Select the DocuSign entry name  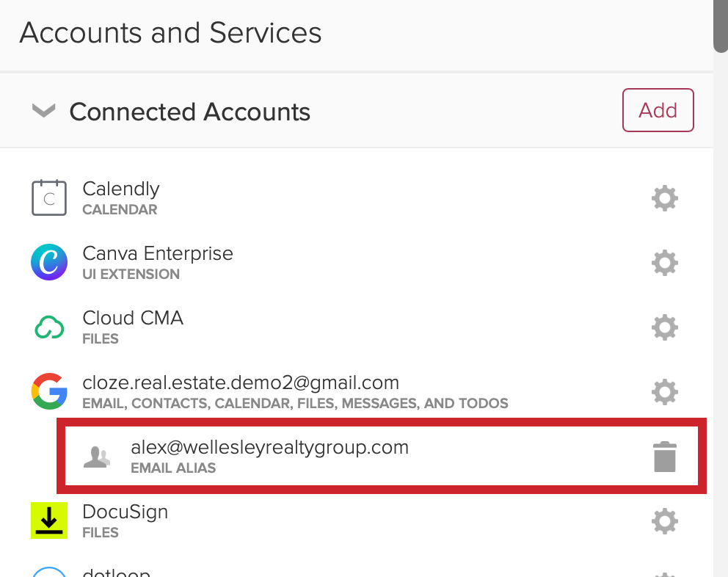click(x=125, y=512)
